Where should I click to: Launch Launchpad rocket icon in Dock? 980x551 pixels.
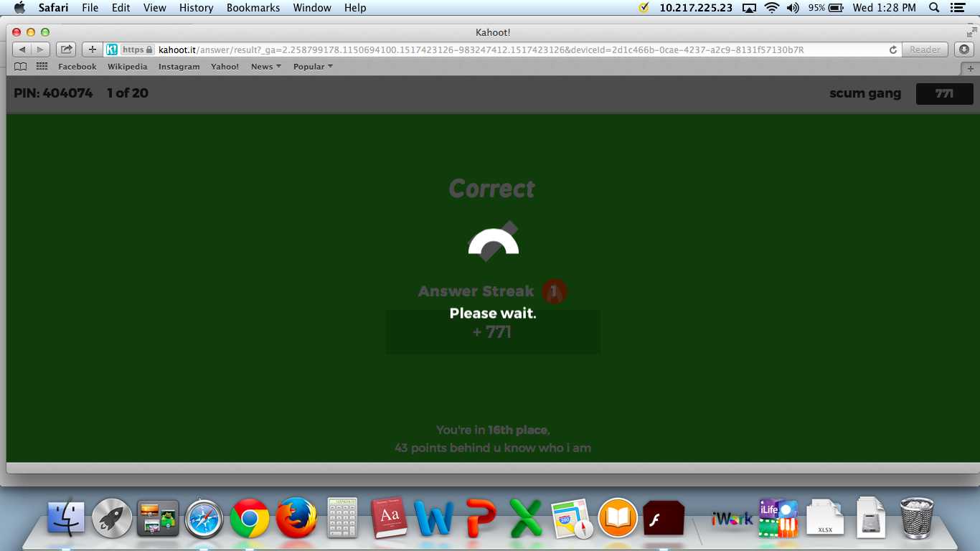coord(112,518)
